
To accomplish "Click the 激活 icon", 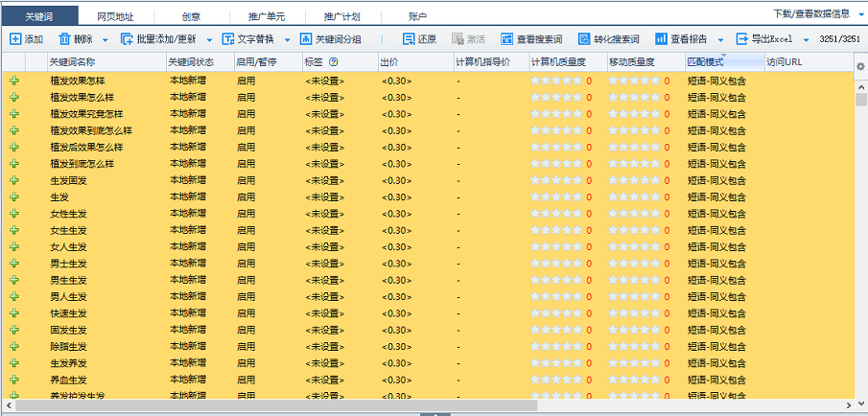I will pyautogui.click(x=457, y=39).
